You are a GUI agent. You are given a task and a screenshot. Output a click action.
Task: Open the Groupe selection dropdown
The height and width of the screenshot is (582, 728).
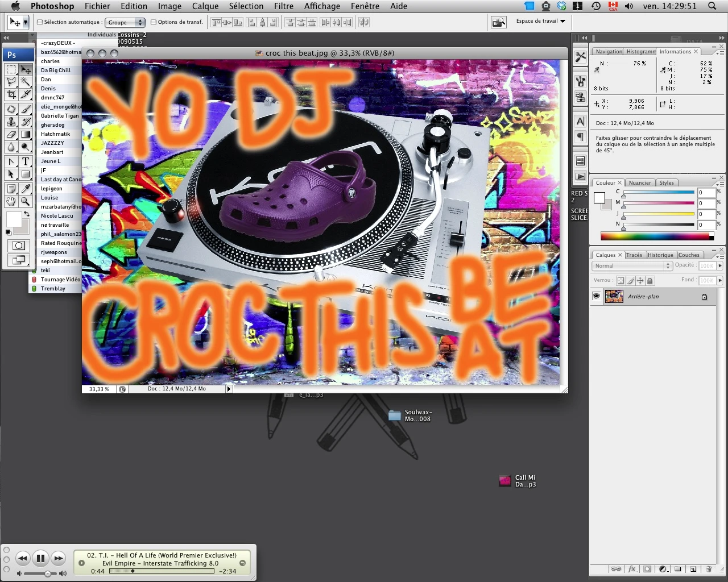tap(126, 22)
